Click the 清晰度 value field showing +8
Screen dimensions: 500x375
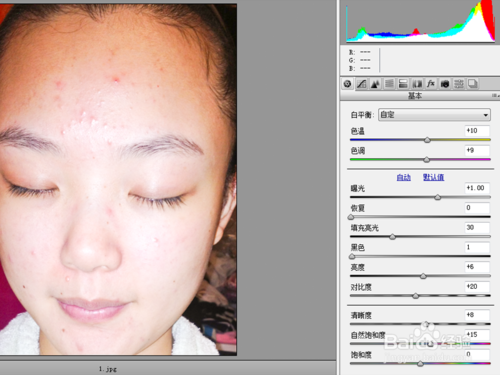477,315
